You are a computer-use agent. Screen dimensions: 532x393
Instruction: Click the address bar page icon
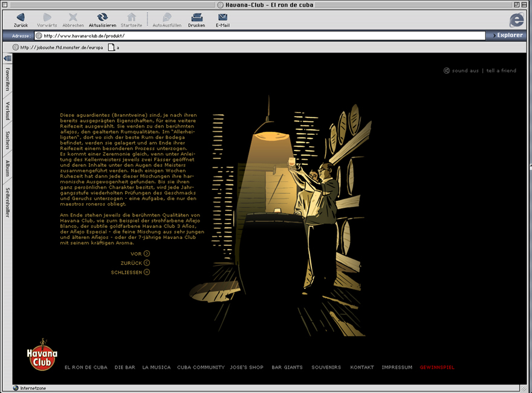(39, 36)
